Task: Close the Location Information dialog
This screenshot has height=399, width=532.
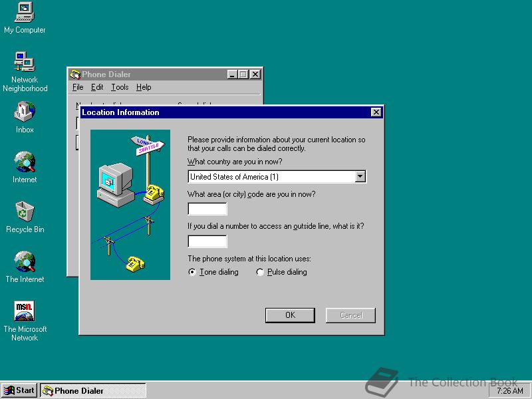Action: point(376,112)
